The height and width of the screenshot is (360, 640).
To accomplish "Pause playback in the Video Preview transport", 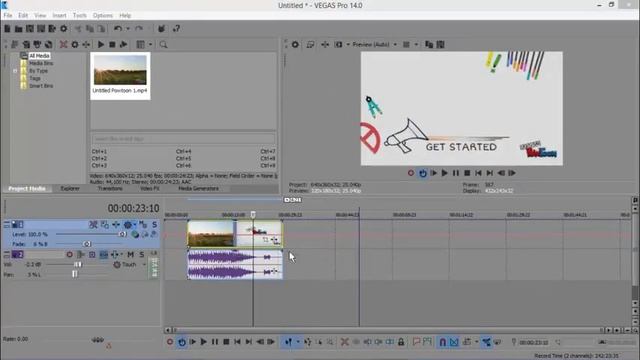I will click(456, 173).
